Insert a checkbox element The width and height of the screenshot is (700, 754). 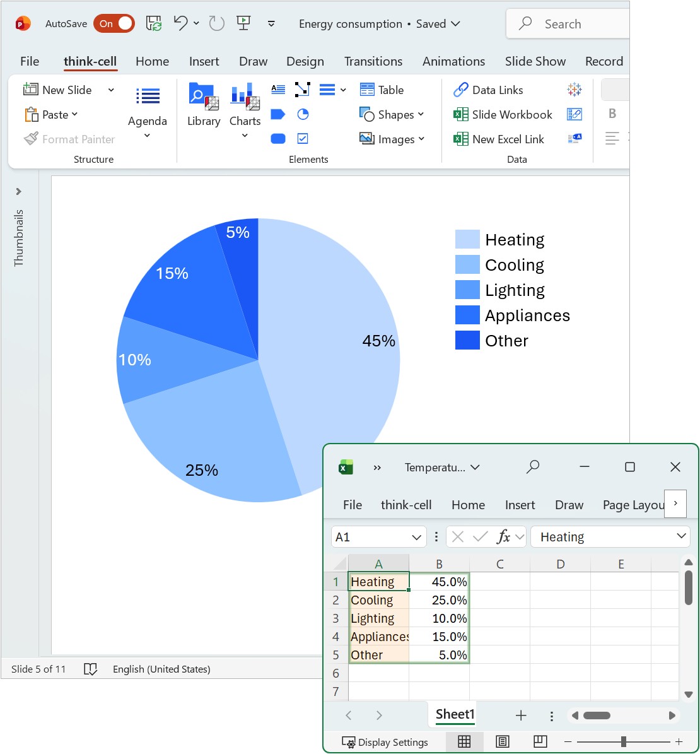[303, 139]
